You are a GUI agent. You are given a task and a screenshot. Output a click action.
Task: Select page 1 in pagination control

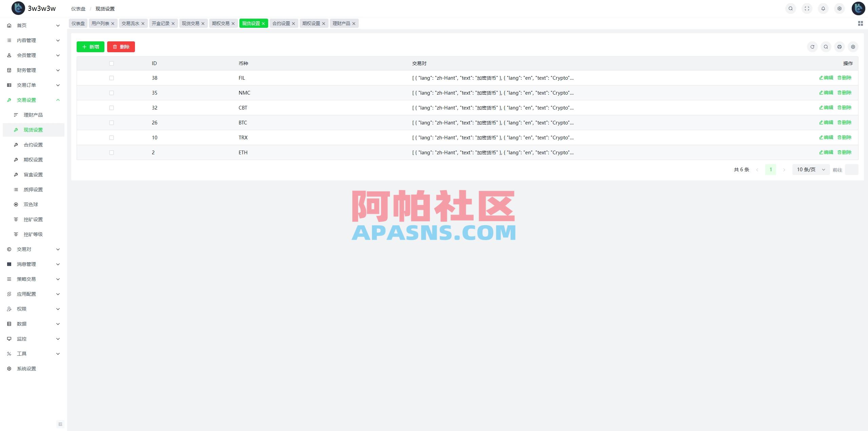point(770,169)
